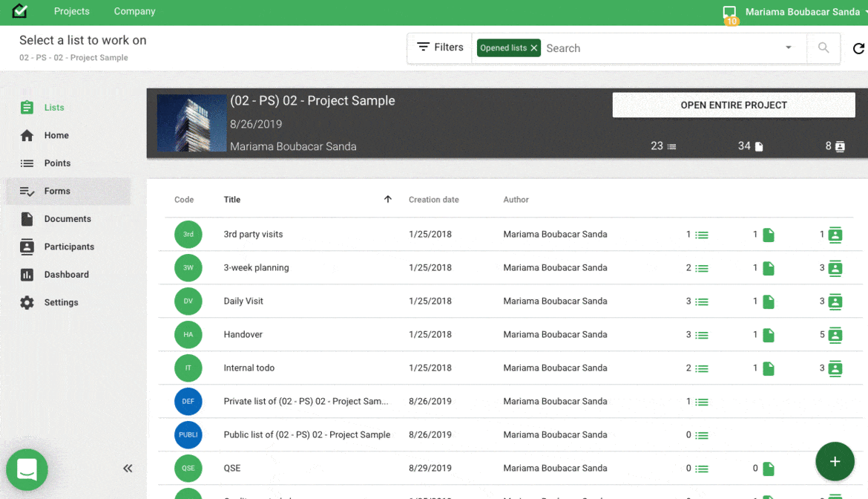This screenshot has width=868, height=499.
Task: Click documents icon in Daily Visit row
Action: 769,301
